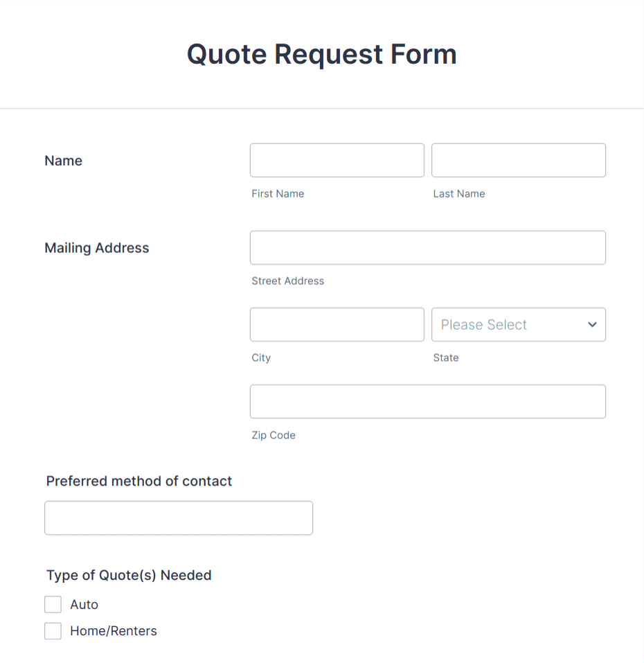Viewport: 644px width, 663px height.
Task: Click the Quote Request Form title
Action: tap(321, 54)
